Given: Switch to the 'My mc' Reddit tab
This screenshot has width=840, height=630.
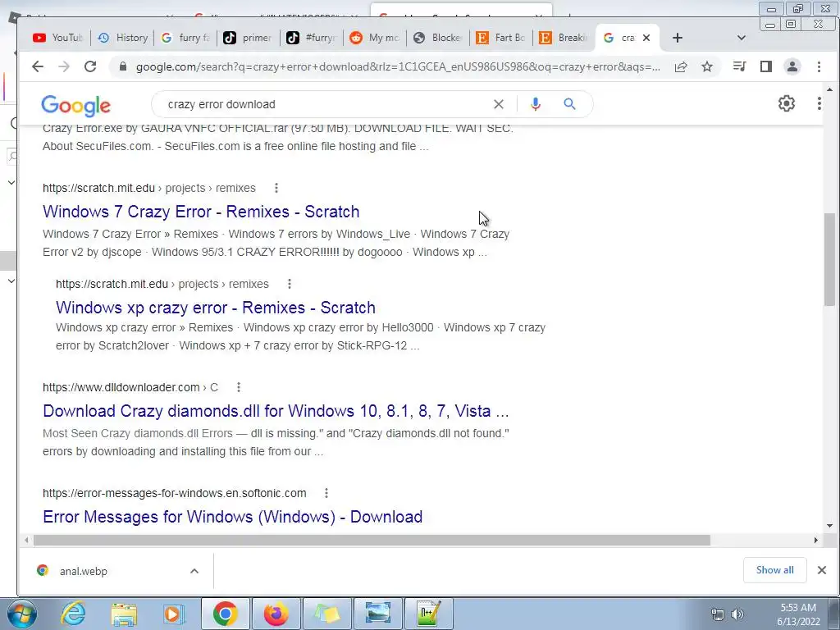Looking at the screenshot, I should pyautogui.click(x=376, y=38).
